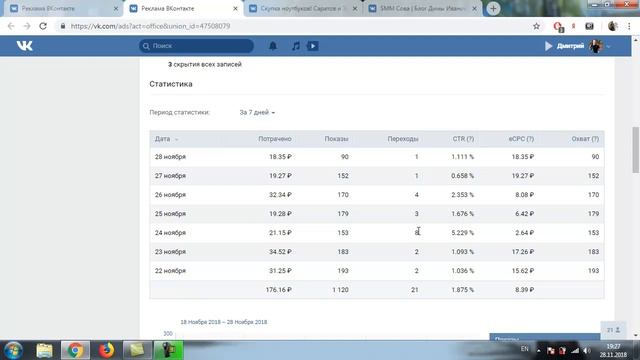This screenshot has width=640, height=360.
Task: Click the clicks column header
Action: click(403, 139)
